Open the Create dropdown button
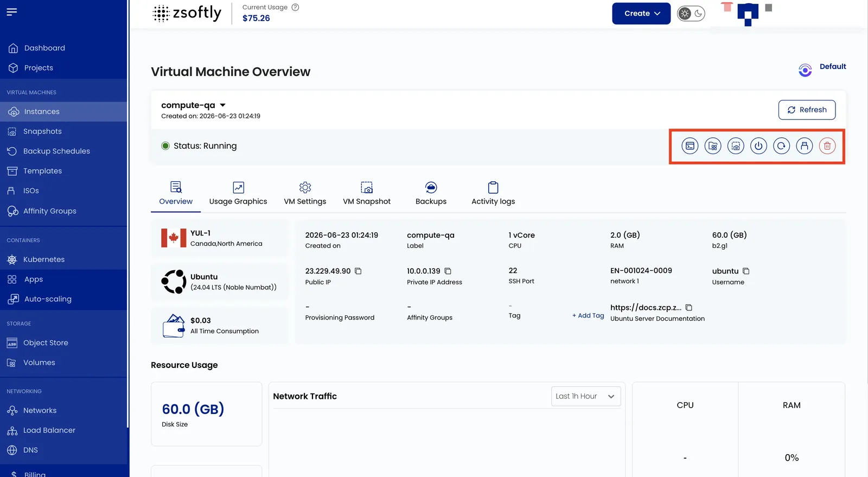The width and height of the screenshot is (868, 477). pyautogui.click(x=641, y=14)
